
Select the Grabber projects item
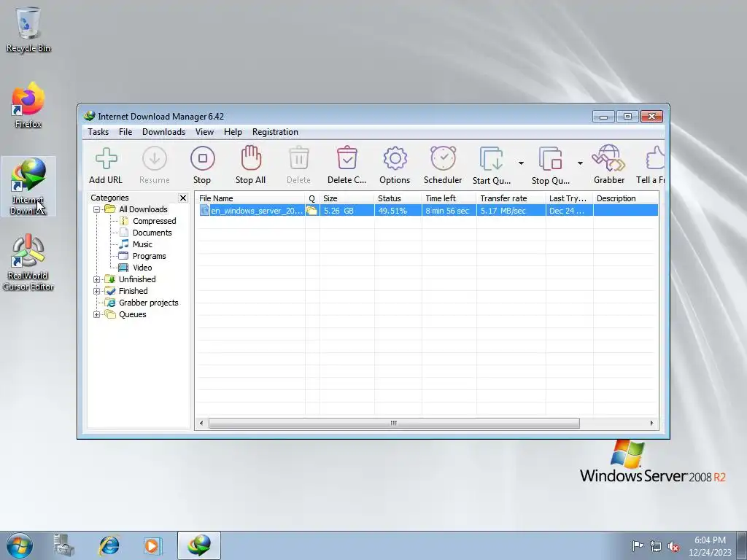pyautogui.click(x=149, y=303)
